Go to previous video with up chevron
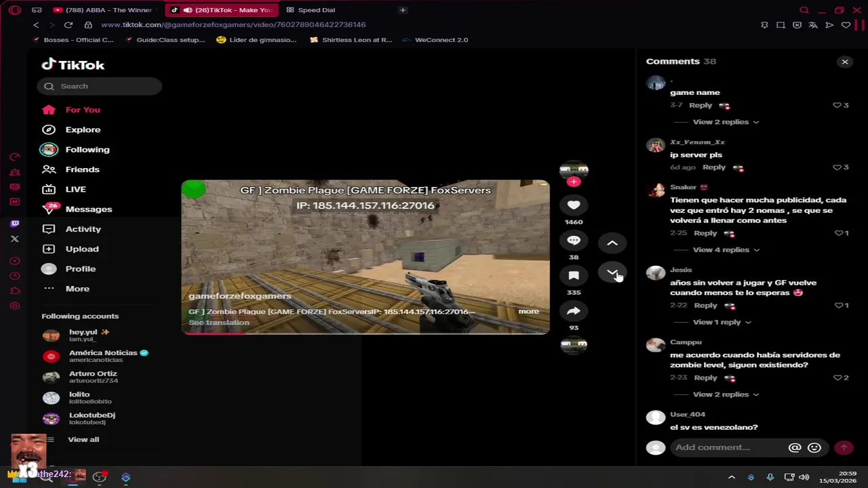 612,243
